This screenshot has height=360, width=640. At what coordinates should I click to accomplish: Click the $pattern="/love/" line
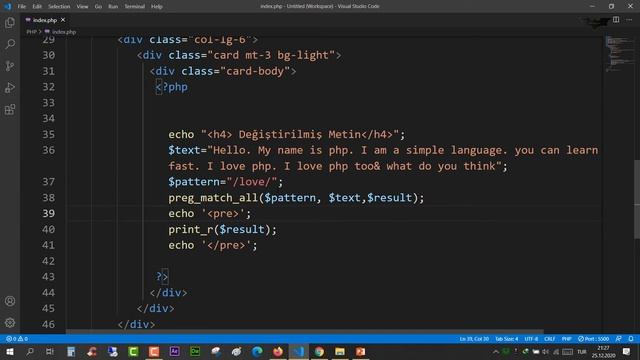pos(225,182)
